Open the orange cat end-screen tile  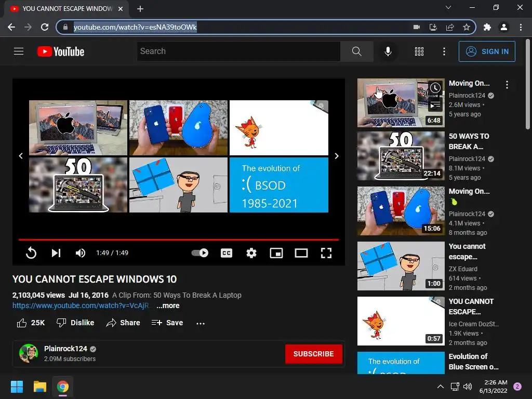(x=279, y=128)
